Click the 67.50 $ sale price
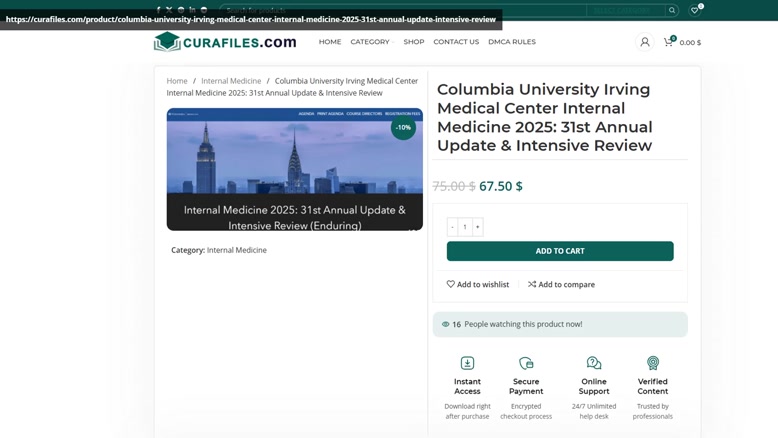The width and height of the screenshot is (778, 438). click(x=501, y=186)
